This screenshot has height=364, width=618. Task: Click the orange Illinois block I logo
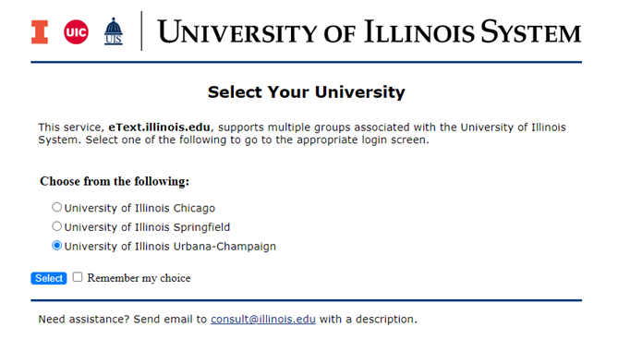(40, 32)
